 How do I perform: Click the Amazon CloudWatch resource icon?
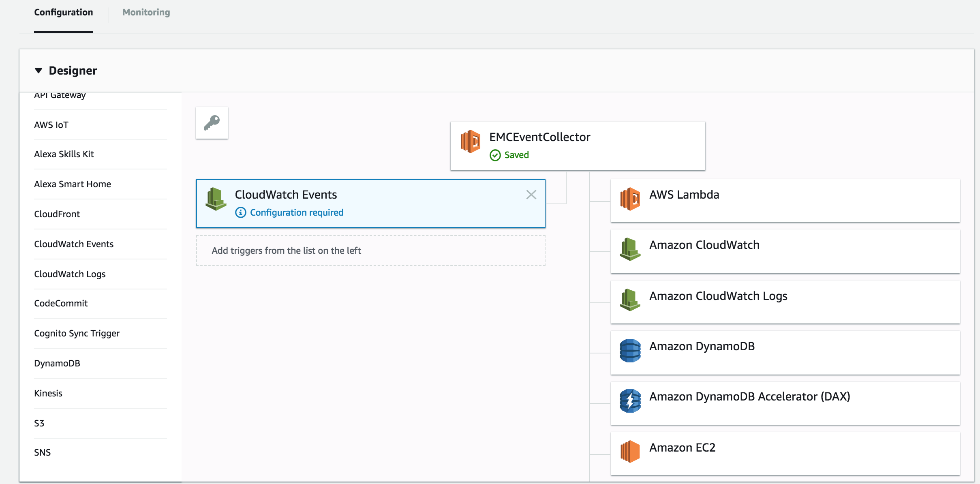[630, 249]
